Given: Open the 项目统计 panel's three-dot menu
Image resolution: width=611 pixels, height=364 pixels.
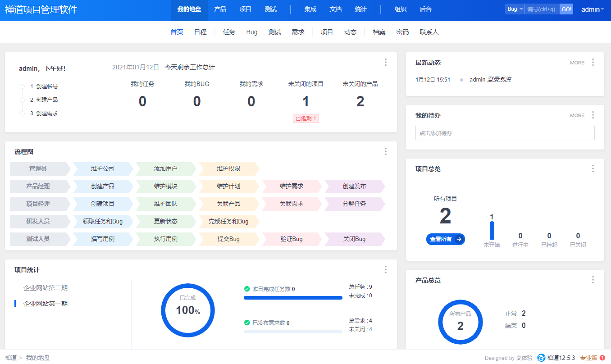Looking at the screenshot, I should pyautogui.click(x=385, y=269).
